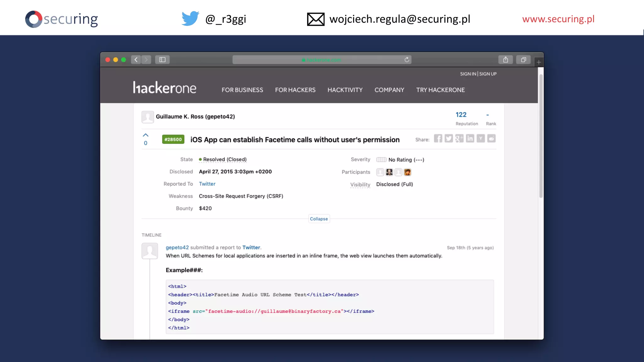Open the FOR BUSINESS menu
Image resolution: width=644 pixels, height=362 pixels.
tap(242, 90)
